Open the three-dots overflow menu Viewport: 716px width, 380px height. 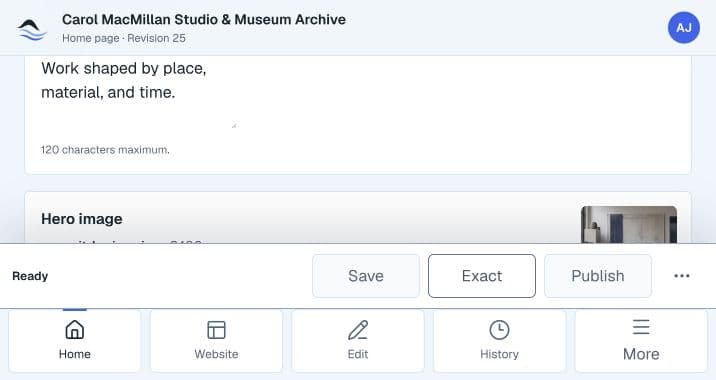682,276
